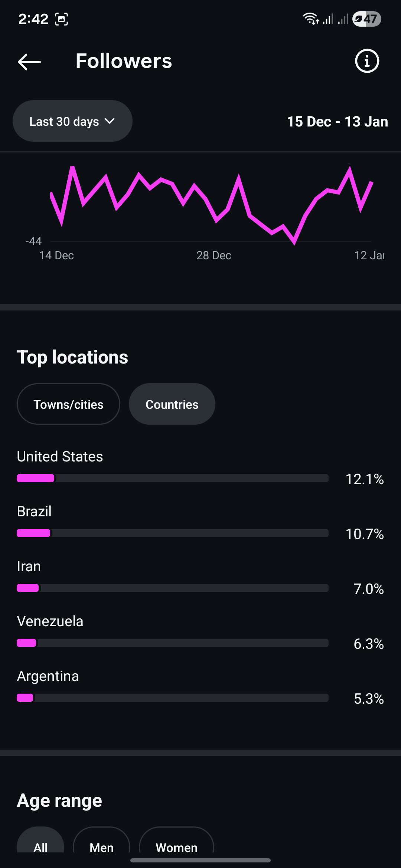Open the followers info icon
Screen dimensions: 401x868
coord(367,61)
